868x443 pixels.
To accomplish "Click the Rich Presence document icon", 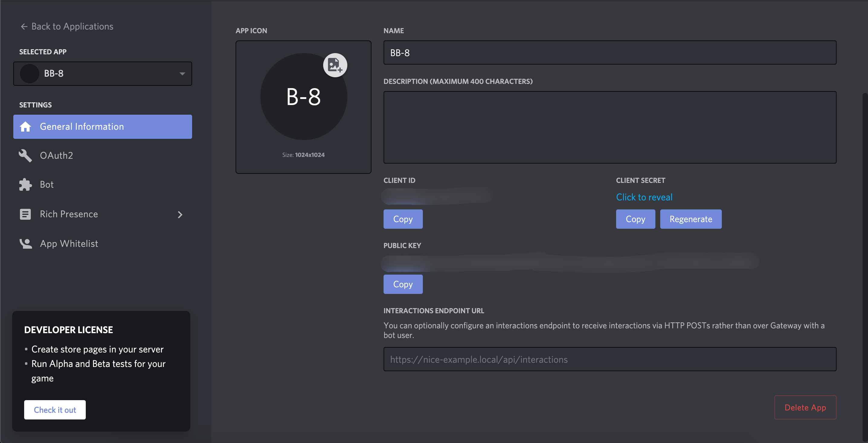I will tap(25, 214).
